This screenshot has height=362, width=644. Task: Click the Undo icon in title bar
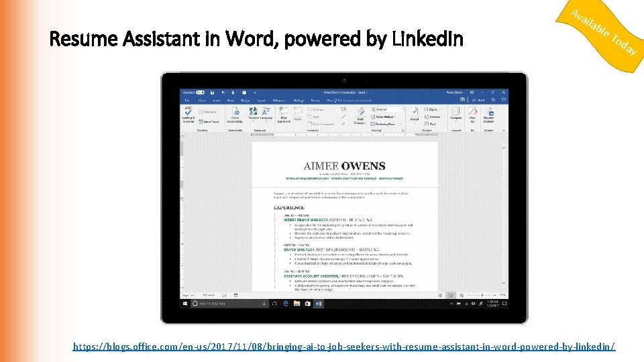(223, 93)
